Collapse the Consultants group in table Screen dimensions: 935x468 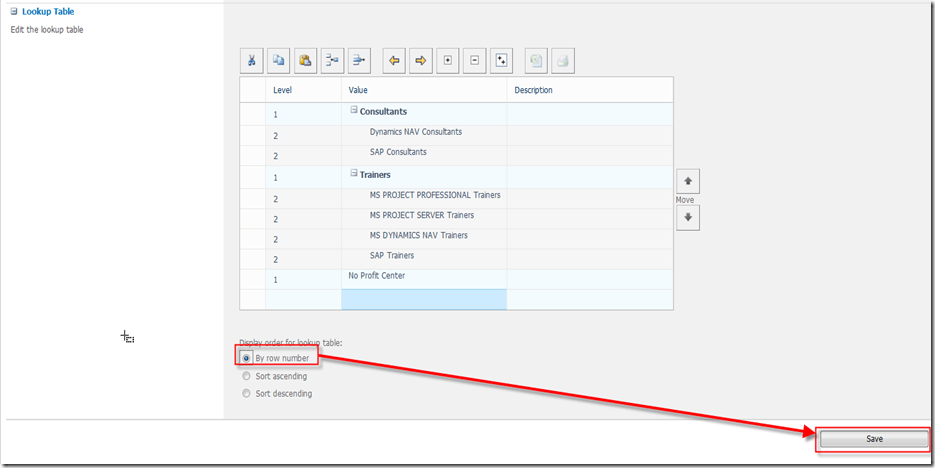(x=353, y=111)
